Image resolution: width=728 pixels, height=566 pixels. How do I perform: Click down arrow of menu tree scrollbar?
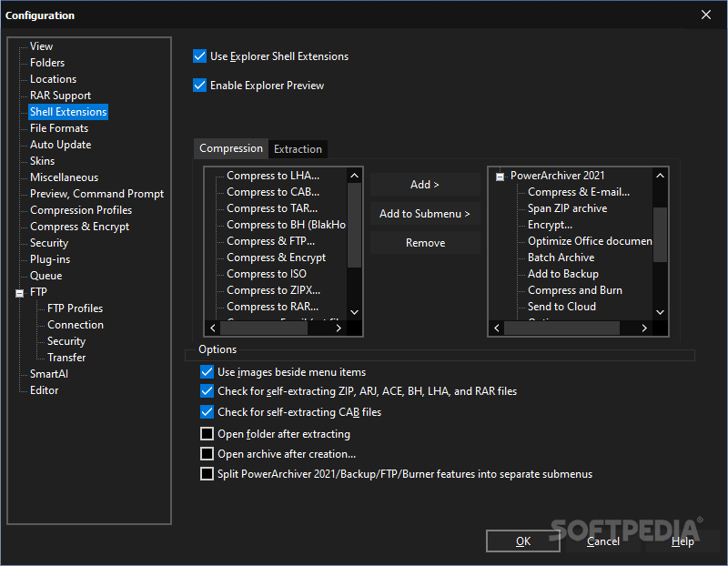pyautogui.click(x=661, y=312)
